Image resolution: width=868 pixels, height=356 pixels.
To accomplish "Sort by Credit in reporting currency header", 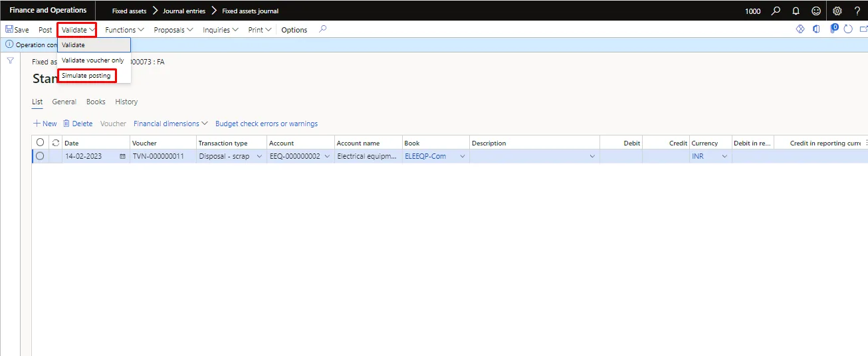I will pyautogui.click(x=819, y=143).
